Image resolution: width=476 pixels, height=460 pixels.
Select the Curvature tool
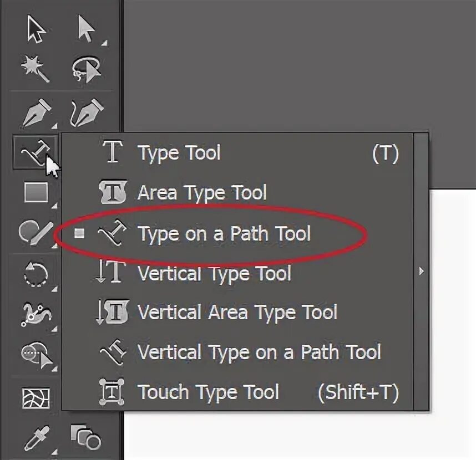87,112
